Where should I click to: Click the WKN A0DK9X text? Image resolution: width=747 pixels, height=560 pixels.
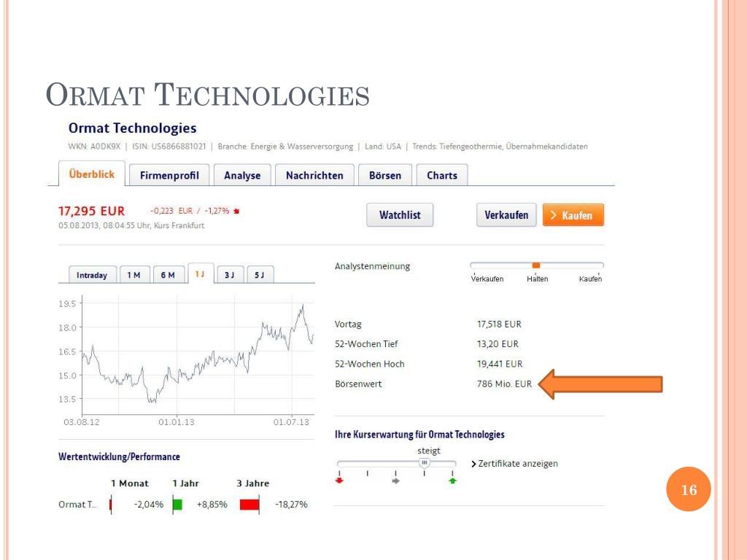coord(94,146)
